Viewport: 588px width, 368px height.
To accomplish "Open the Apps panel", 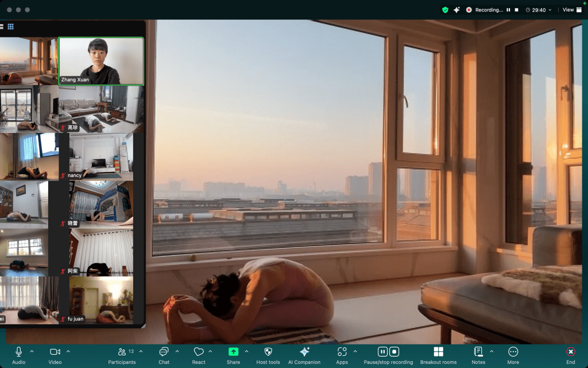I will click(342, 352).
